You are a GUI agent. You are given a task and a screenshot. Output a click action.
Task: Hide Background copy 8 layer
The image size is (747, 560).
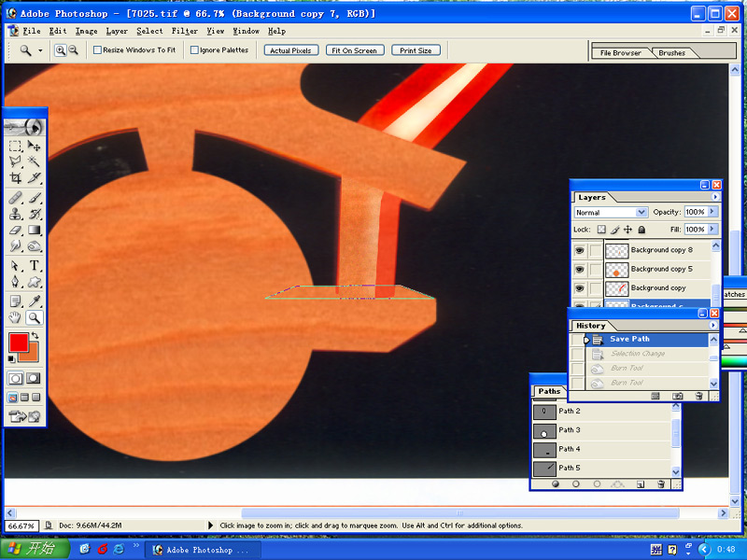click(x=579, y=250)
